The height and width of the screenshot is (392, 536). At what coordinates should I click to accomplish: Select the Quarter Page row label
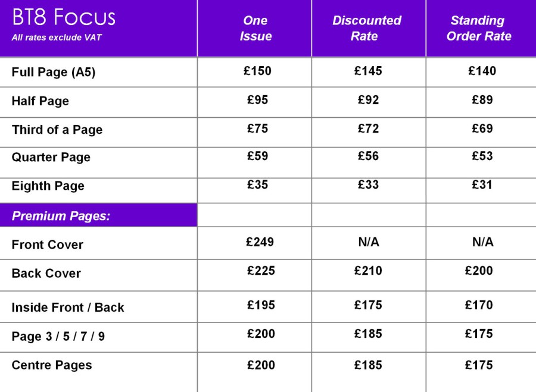[x=51, y=158]
